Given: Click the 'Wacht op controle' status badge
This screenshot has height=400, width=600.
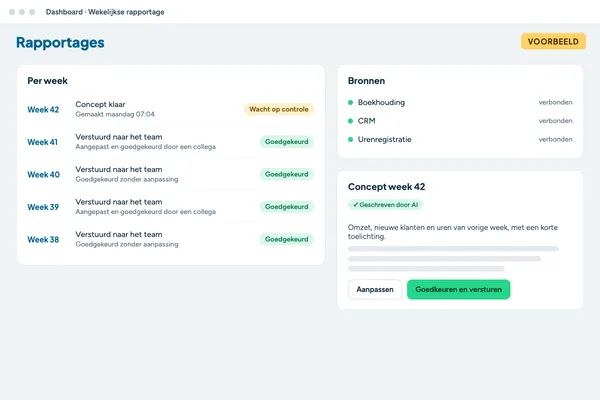Looking at the screenshot, I should [279, 109].
